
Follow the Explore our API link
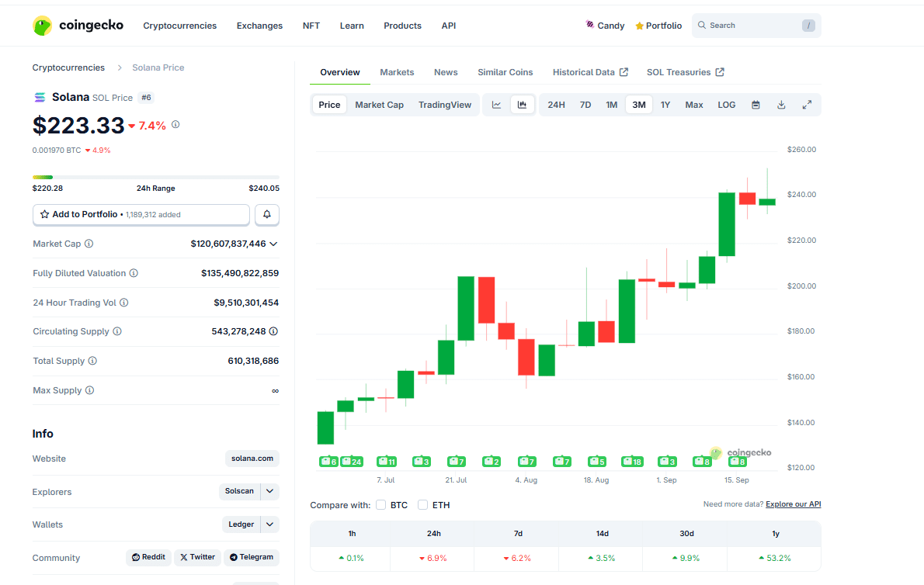coord(793,504)
